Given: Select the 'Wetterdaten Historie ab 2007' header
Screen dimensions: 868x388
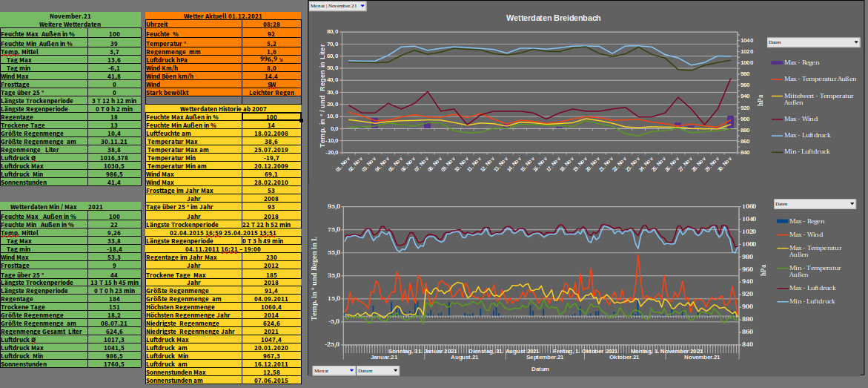Looking at the screenshot, I should pos(223,109).
